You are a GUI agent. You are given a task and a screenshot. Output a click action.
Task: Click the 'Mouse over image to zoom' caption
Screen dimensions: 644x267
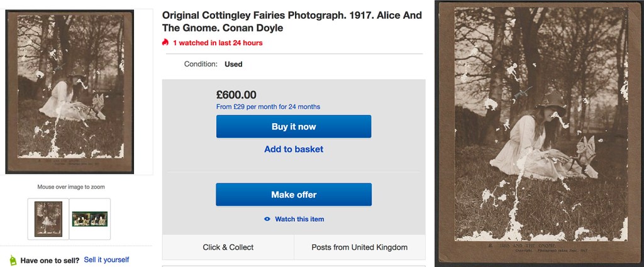point(71,187)
